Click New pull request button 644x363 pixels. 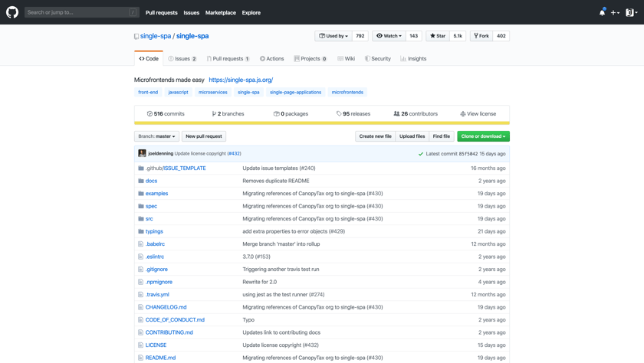click(204, 136)
